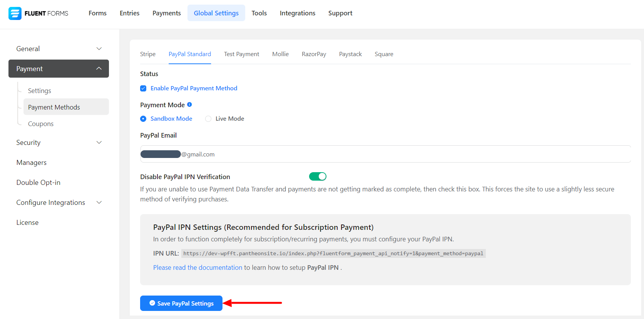Click the PayPal Email input field
Screen dimensions: 644x319
(385, 154)
